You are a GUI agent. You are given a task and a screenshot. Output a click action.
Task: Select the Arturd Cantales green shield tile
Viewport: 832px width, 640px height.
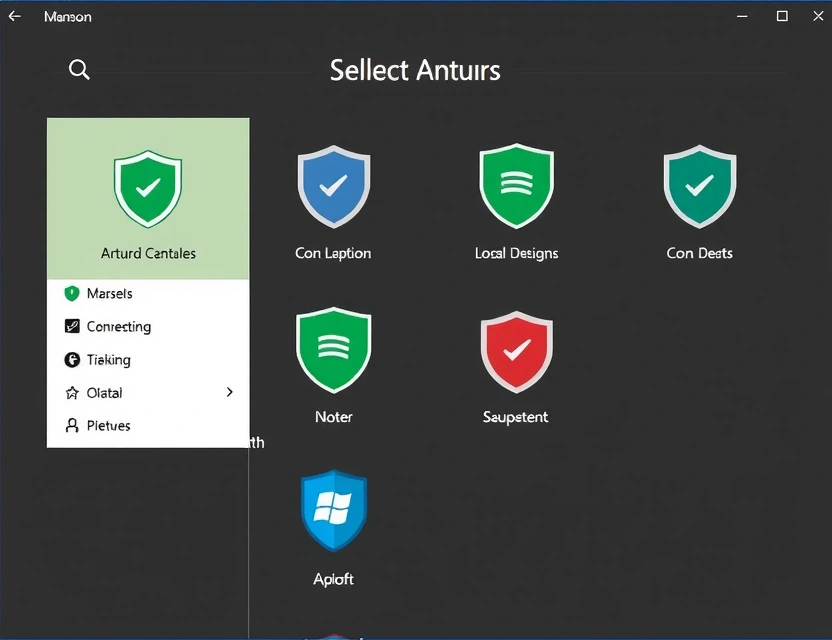[148, 198]
